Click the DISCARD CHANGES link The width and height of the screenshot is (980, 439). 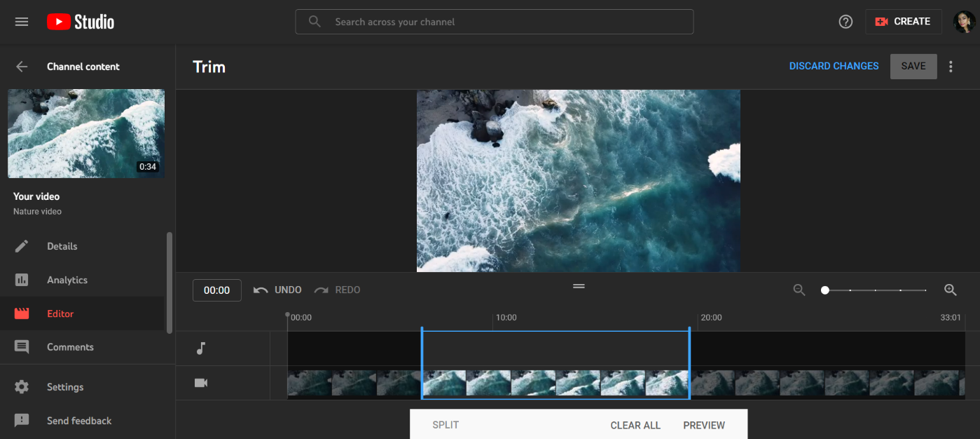pyautogui.click(x=834, y=66)
